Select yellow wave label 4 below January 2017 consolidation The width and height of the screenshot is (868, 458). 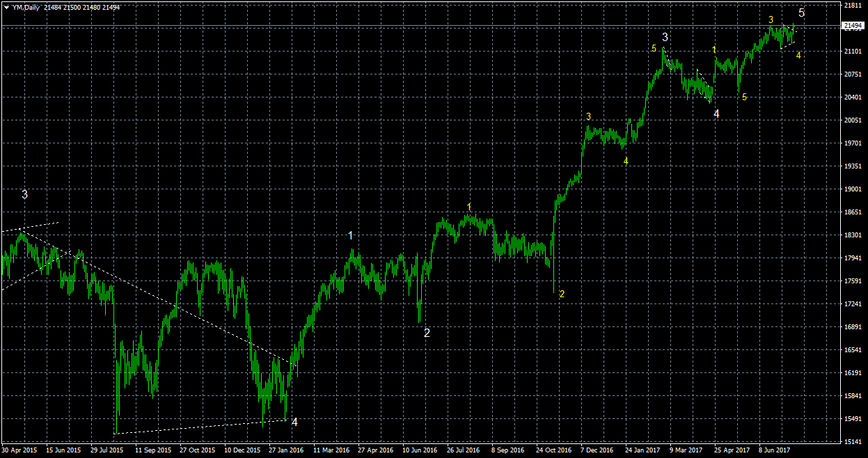click(626, 161)
